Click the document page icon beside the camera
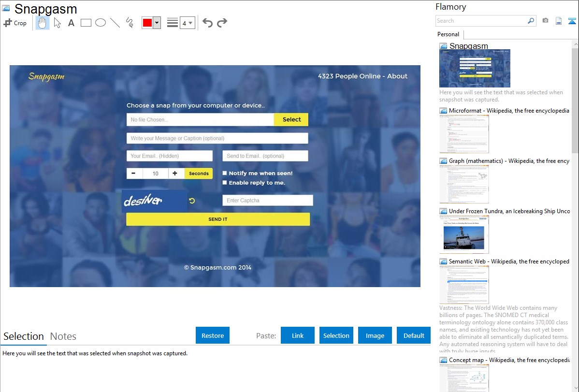Viewport: 579px width, 392px height. coord(559,21)
